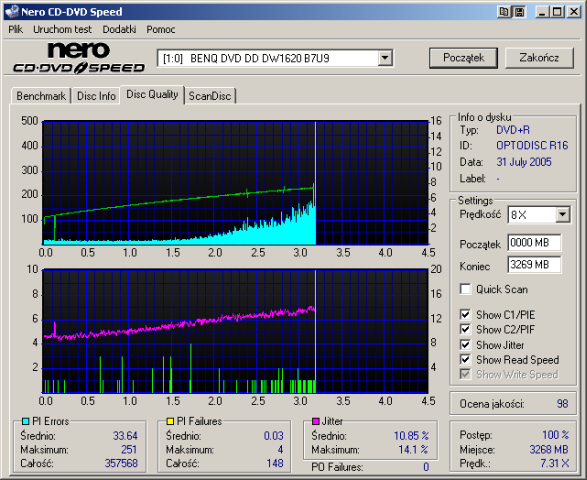
Task: Open the Uruchom test menu
Action: click(x=62, y=29)
